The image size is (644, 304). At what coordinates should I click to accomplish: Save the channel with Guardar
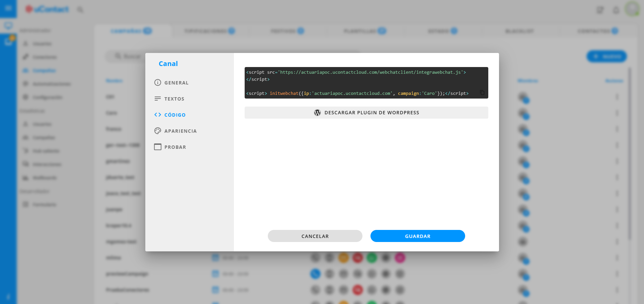[418, 236]
